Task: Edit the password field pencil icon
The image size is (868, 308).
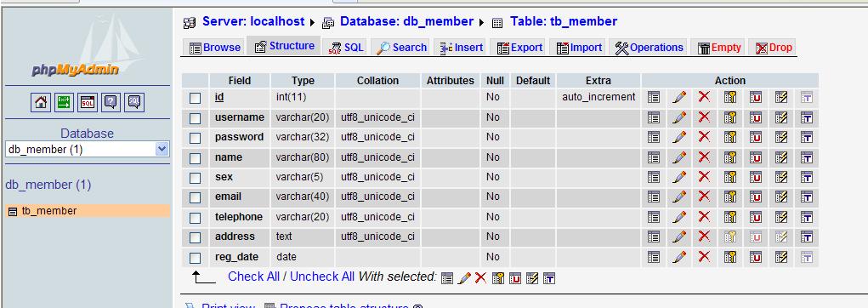Action: click(x=678, y=137)
